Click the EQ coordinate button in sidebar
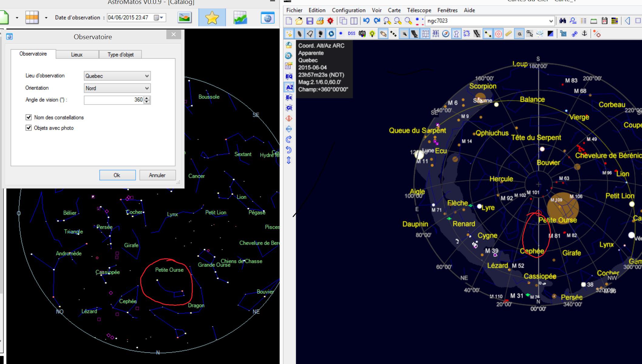 [x=289, y=76]
